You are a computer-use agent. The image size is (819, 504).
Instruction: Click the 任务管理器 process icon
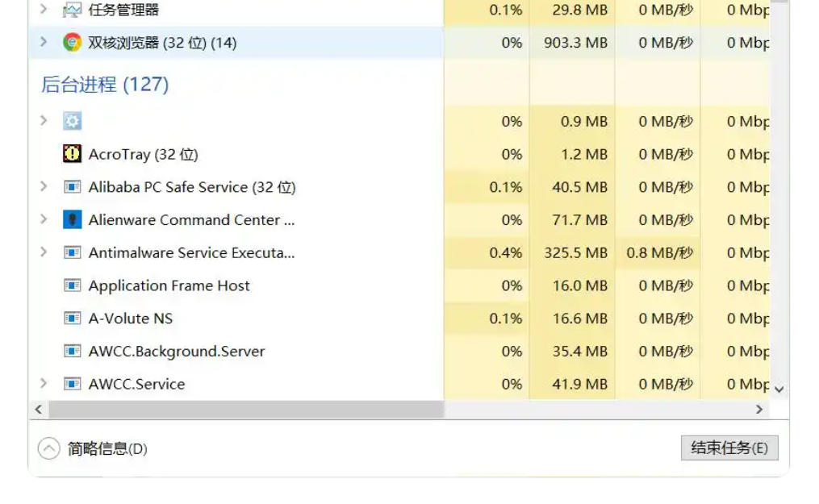point(72,10)
